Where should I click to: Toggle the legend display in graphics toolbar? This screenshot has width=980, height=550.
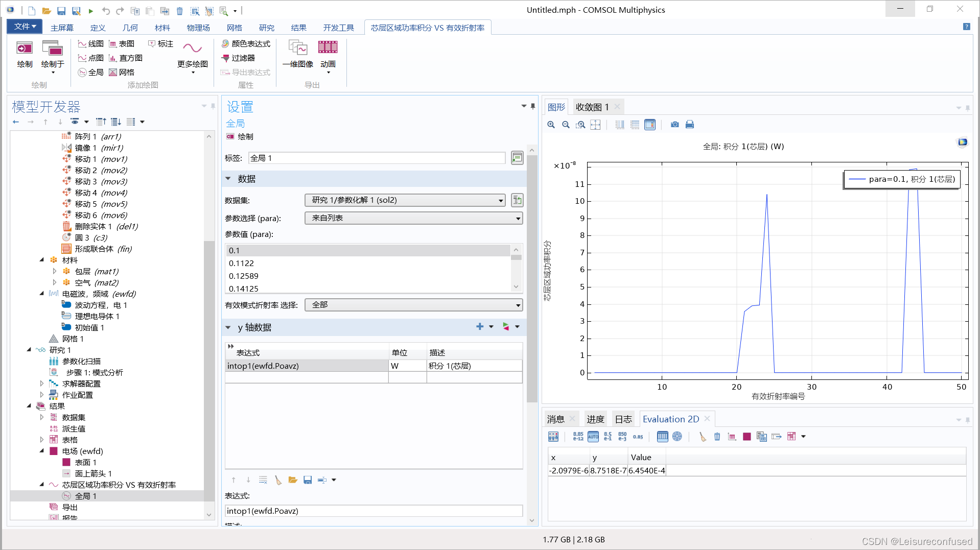coord(650,125)
